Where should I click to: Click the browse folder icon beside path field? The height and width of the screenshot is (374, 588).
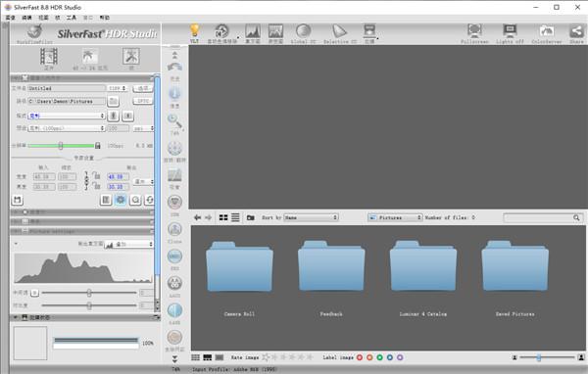coord(114,101)
